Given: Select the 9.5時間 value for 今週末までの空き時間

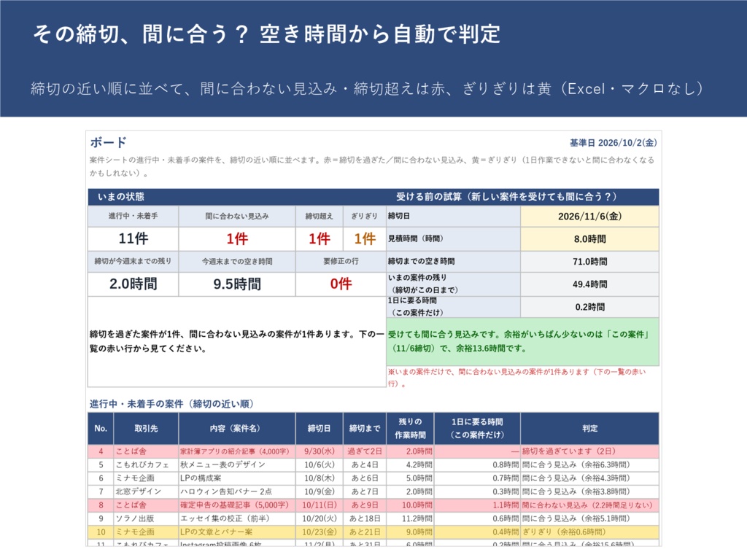Looking at the screenshot, I should 237,284.
